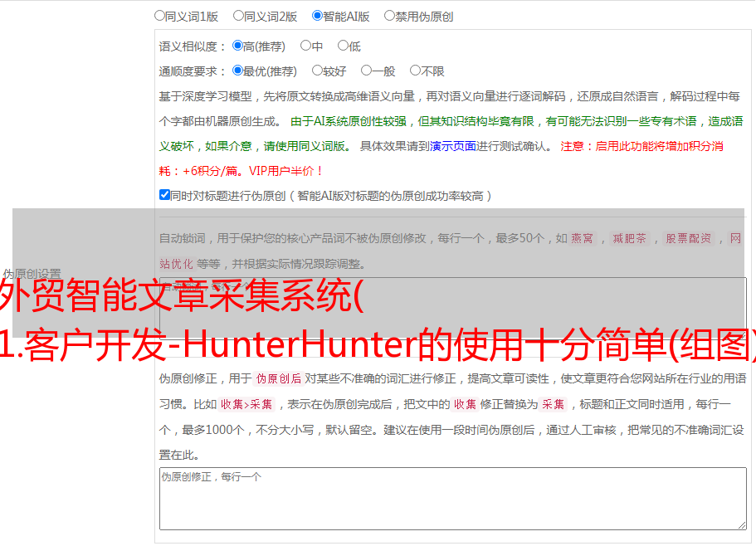Image resolution: width=756 pixels, height=546 pixels.
Task: Select the 同义词1版 radio option
Action: [x=159, y=16]
